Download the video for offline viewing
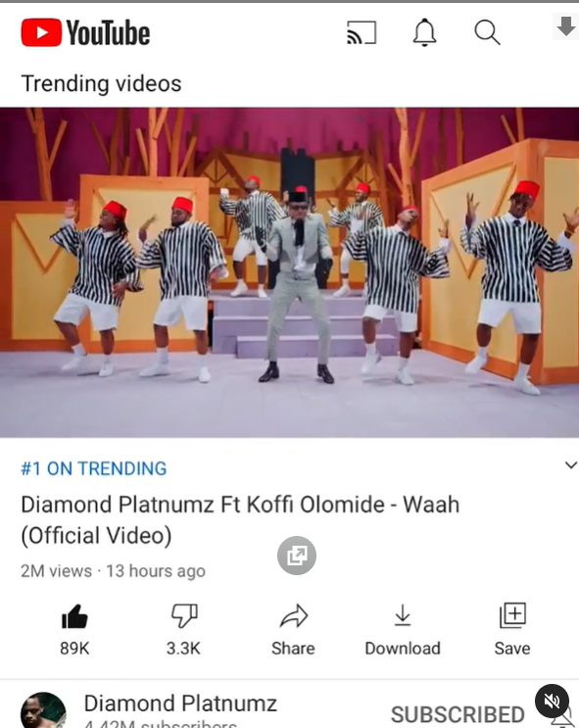The width and height of the screenshot is (579, 728). point(403,629)
